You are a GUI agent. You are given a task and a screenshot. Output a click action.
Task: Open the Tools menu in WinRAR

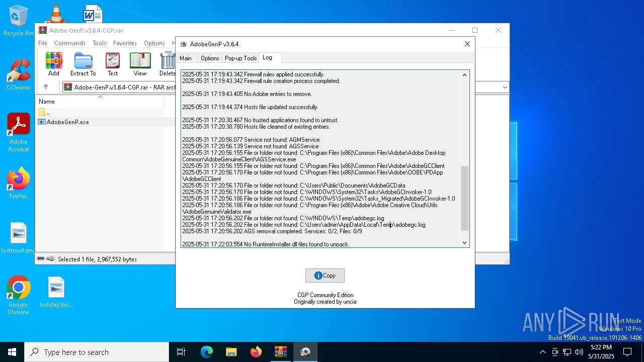pos(99,43)
